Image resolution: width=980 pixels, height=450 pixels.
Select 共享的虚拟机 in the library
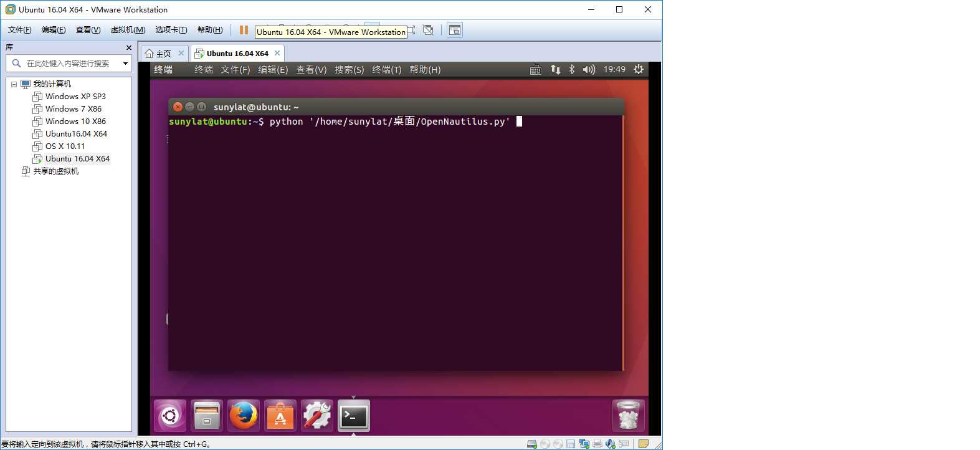click(x=56, y=171)
